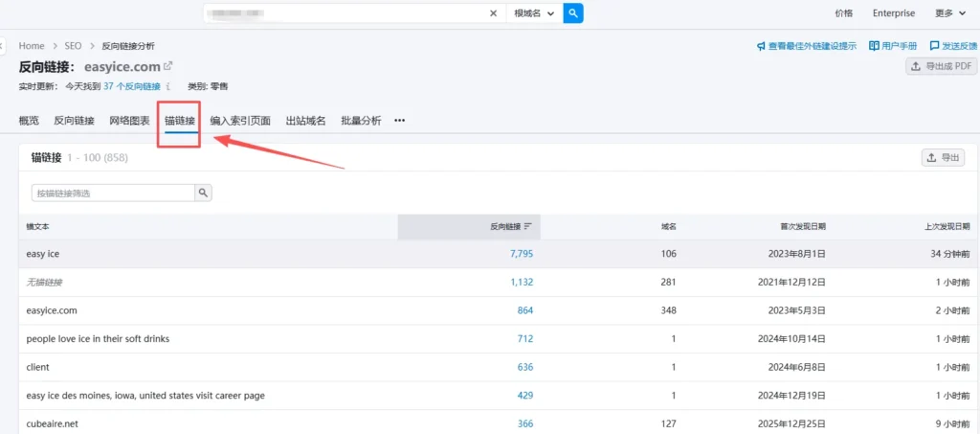Click the anchor filter search icon

tap(203, 194)
